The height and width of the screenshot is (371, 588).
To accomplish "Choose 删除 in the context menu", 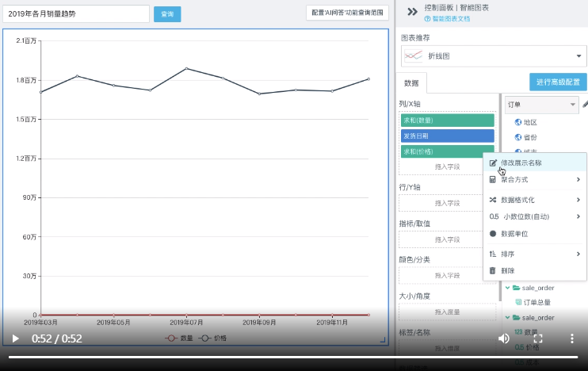I will click(x=534, y=270).
